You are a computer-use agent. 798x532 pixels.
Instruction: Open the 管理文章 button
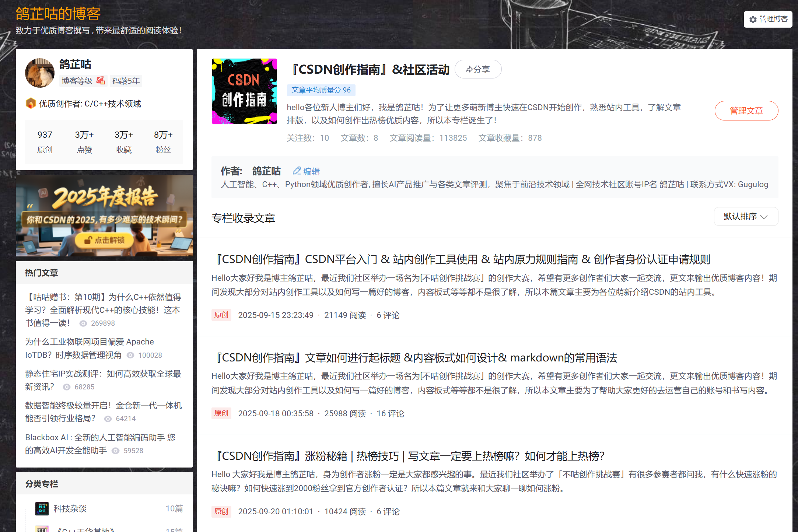pos(746,111)
